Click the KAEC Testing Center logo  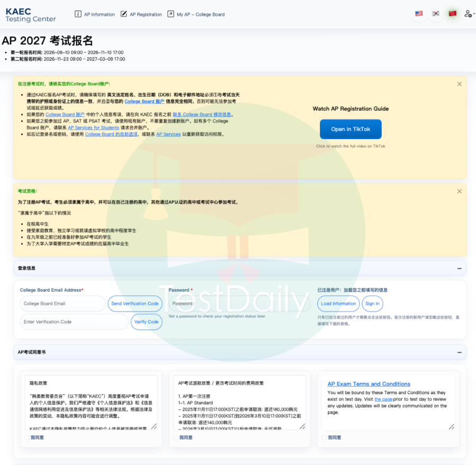click(x=31, y=15)
